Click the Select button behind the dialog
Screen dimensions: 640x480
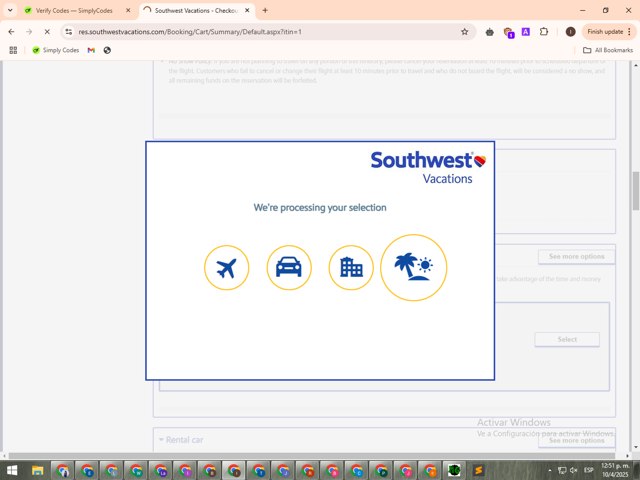567,340
